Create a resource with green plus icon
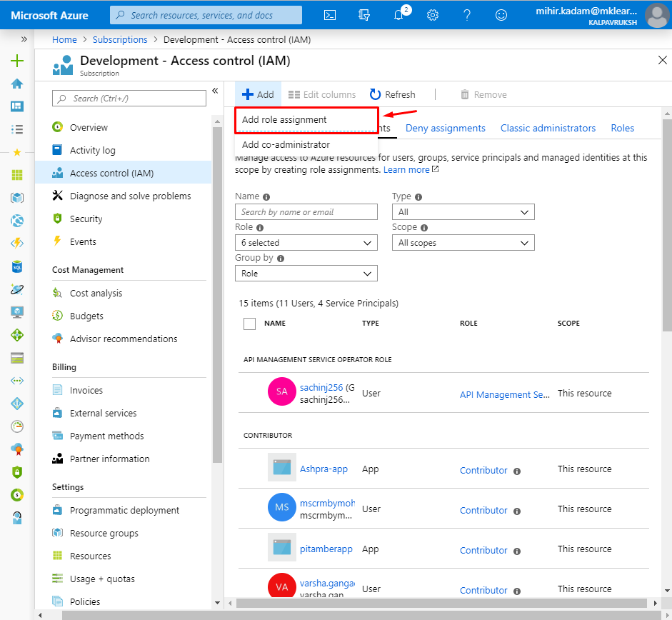This screenshot has width=672, height=620. [17, 61]
